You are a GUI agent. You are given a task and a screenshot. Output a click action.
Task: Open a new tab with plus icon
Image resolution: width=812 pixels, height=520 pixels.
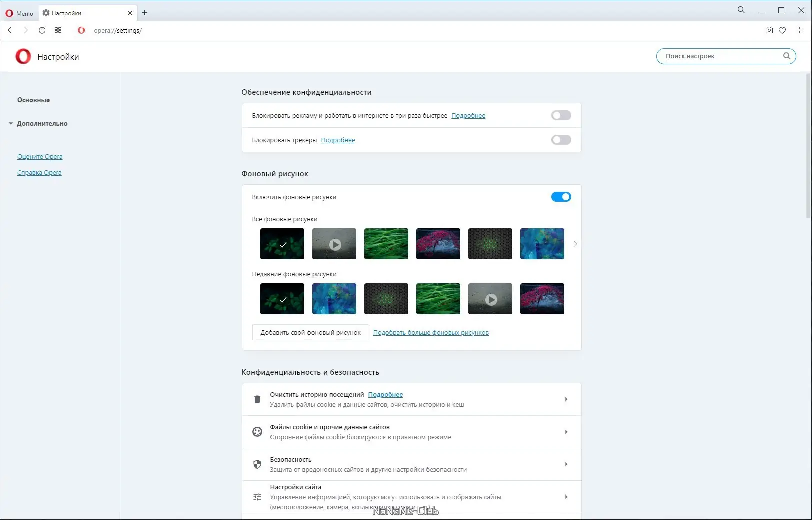pyautogui.click(x=145, y=13)
